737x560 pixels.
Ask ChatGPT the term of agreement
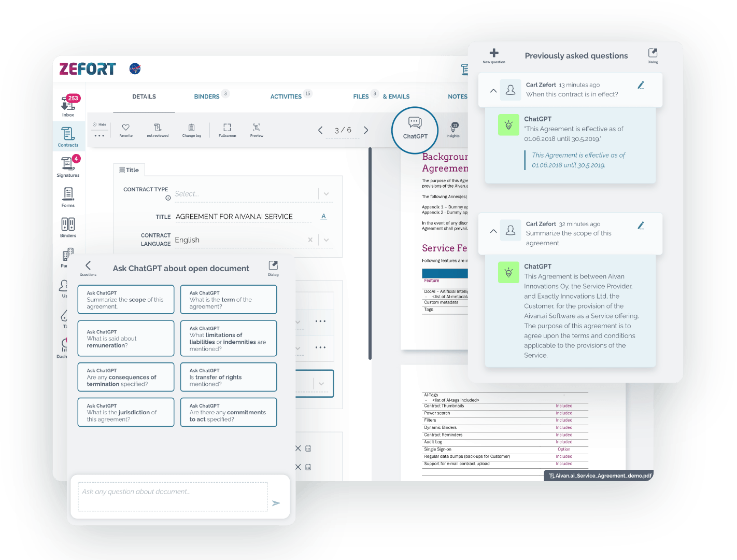(229, 300)
